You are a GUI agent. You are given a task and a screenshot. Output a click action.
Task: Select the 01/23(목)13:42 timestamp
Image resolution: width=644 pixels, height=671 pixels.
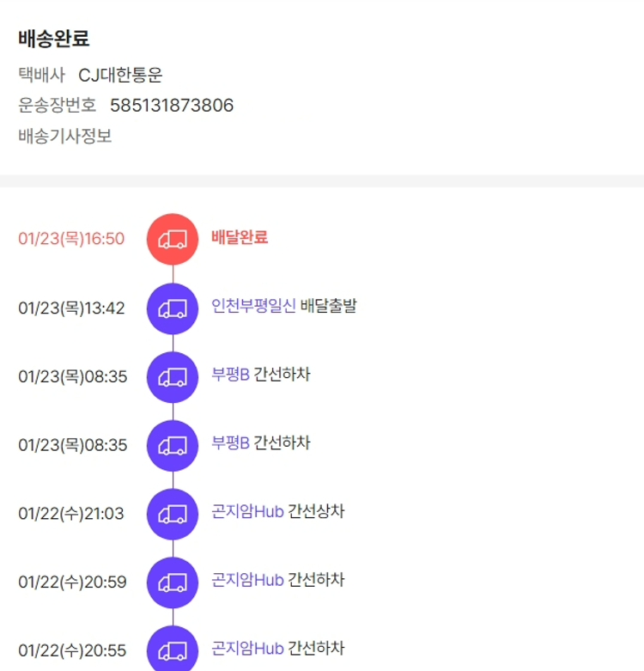click(71, 308)
